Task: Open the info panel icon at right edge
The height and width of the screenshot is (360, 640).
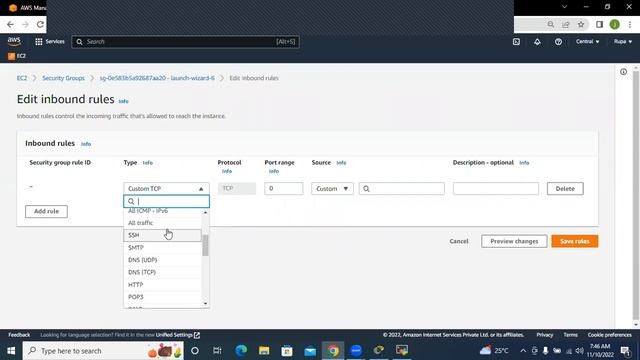Action: [623, 72]
